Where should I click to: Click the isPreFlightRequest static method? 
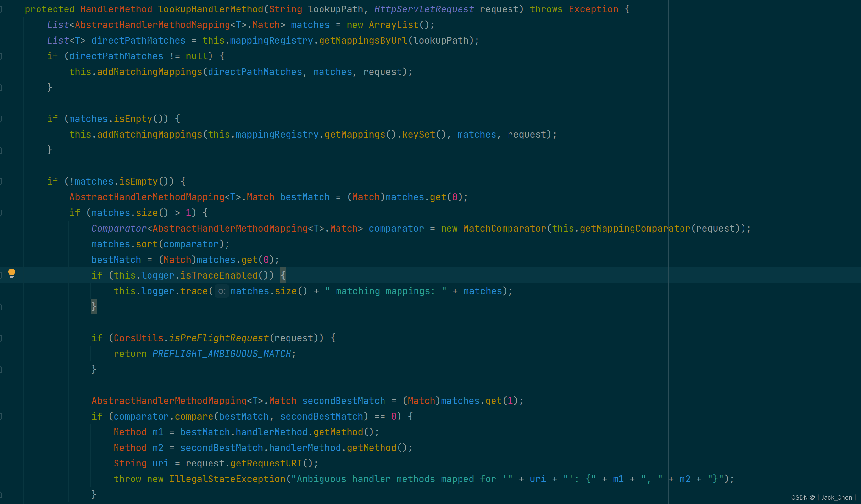coord(219,338)
